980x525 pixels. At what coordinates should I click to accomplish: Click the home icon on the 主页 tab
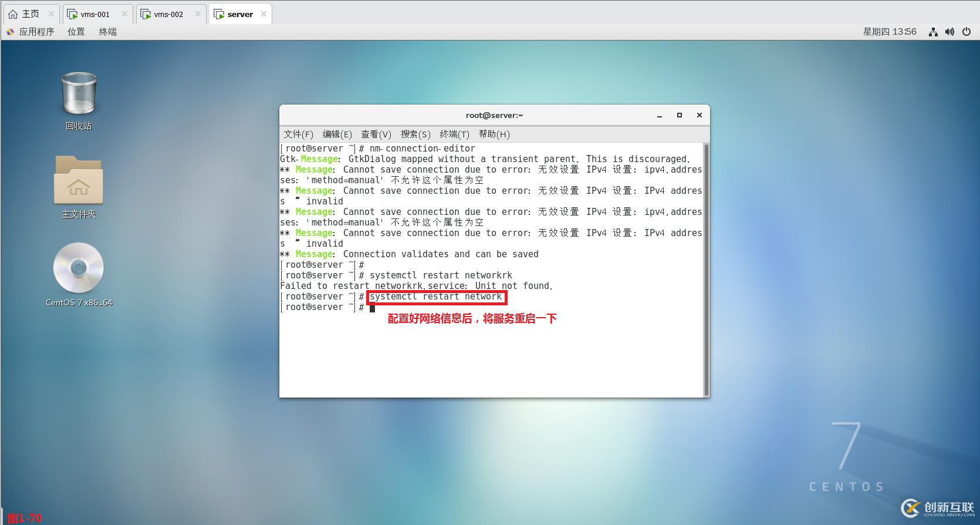coord(13,14)
